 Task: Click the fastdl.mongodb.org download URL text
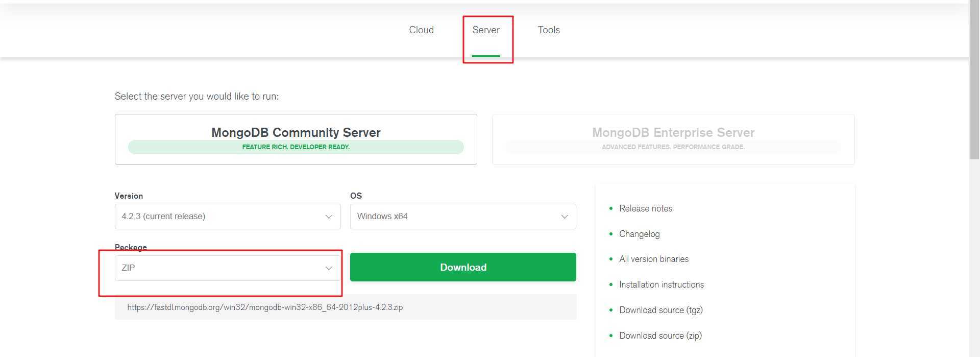[265, 307]
